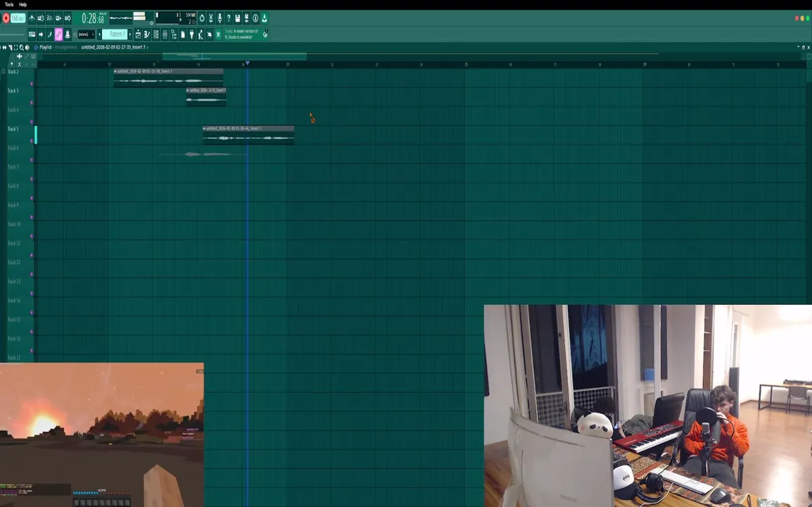This screenshot has width=812, height=507.
Task: Open Track 5 audio clip menu arrow
Action: [205, 128]
